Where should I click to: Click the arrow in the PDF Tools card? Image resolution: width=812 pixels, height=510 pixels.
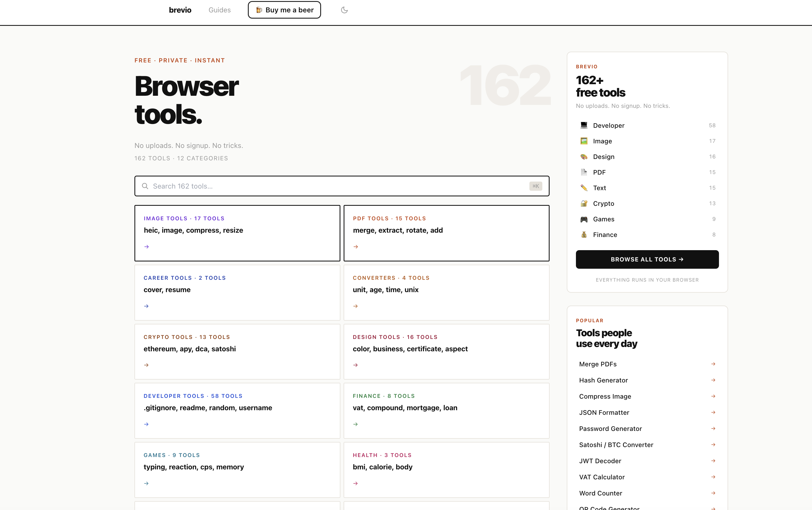pyautogui.click(x=356, y=247)
